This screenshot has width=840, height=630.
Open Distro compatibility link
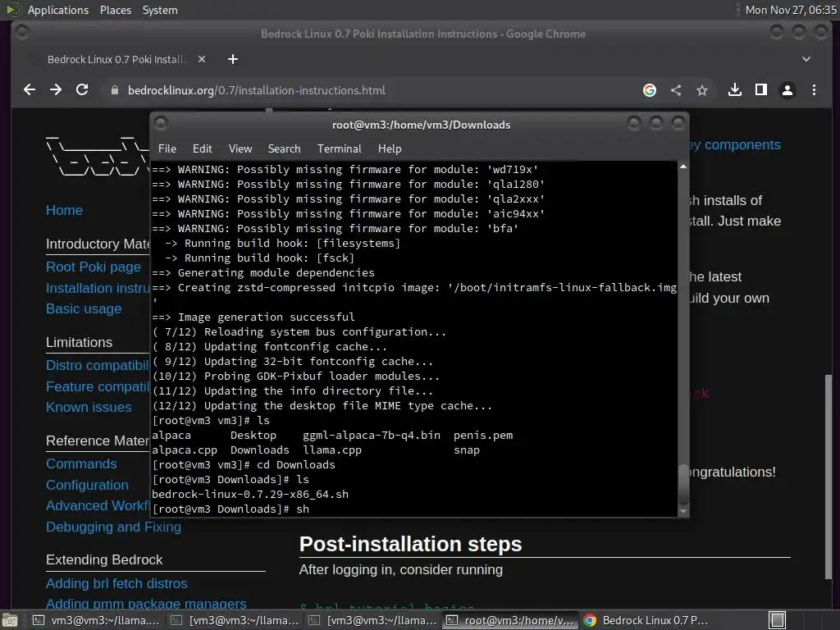point(98,365)
